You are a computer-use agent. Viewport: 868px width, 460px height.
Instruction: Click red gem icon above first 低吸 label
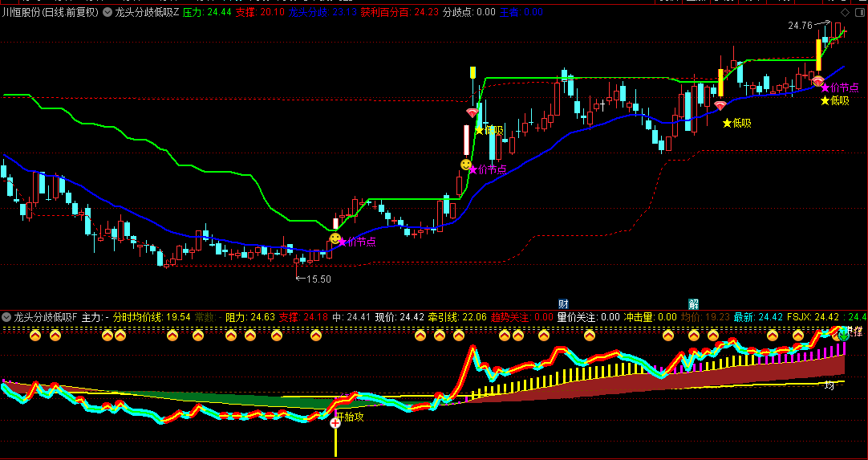pyautogui.click(x=473, y=113)
